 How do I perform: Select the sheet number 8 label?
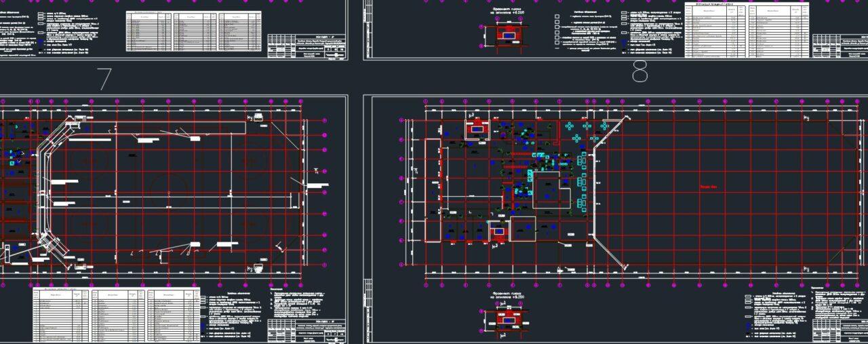(639, 71)
